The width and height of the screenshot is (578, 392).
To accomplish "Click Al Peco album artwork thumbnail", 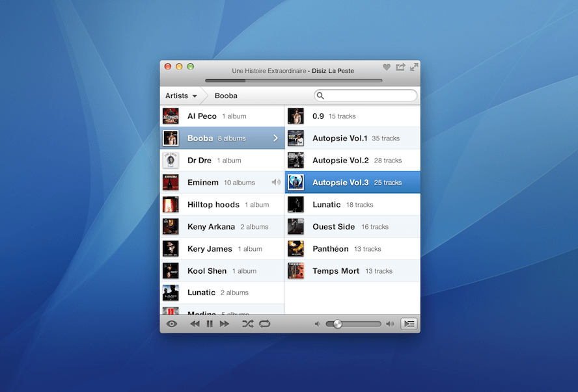I will coord(171,116).
